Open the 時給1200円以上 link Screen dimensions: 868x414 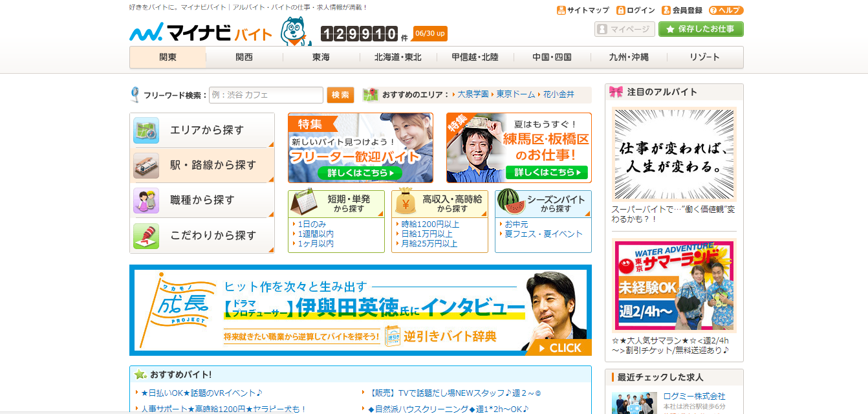[x=430, y=224]
